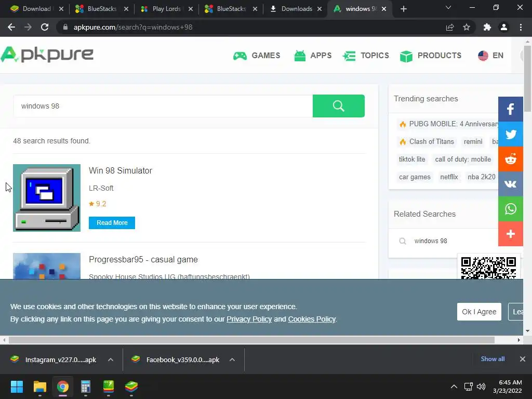This screenshot has width=532, height=399.
Task: Select the nba 2k20 trending tag
Action: point(482,177)
